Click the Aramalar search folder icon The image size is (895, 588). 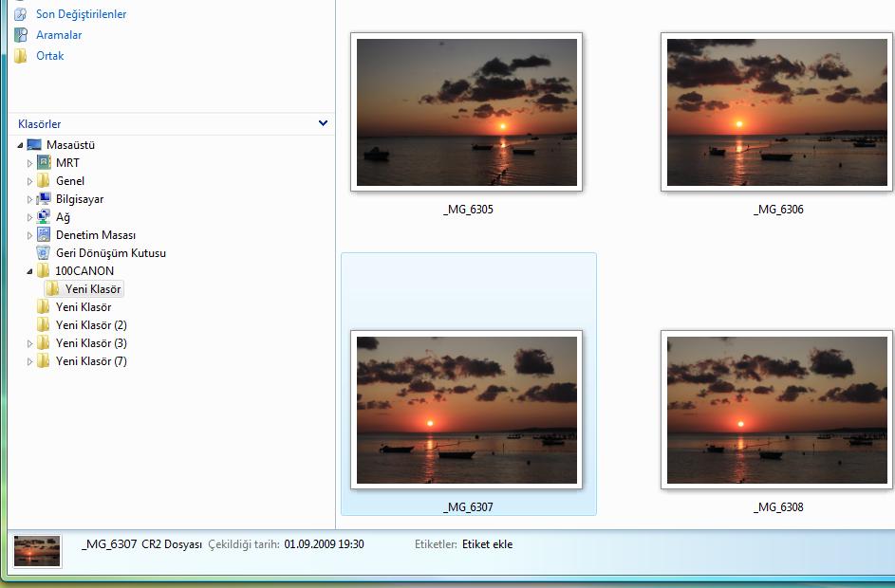[x=21, y=35]
